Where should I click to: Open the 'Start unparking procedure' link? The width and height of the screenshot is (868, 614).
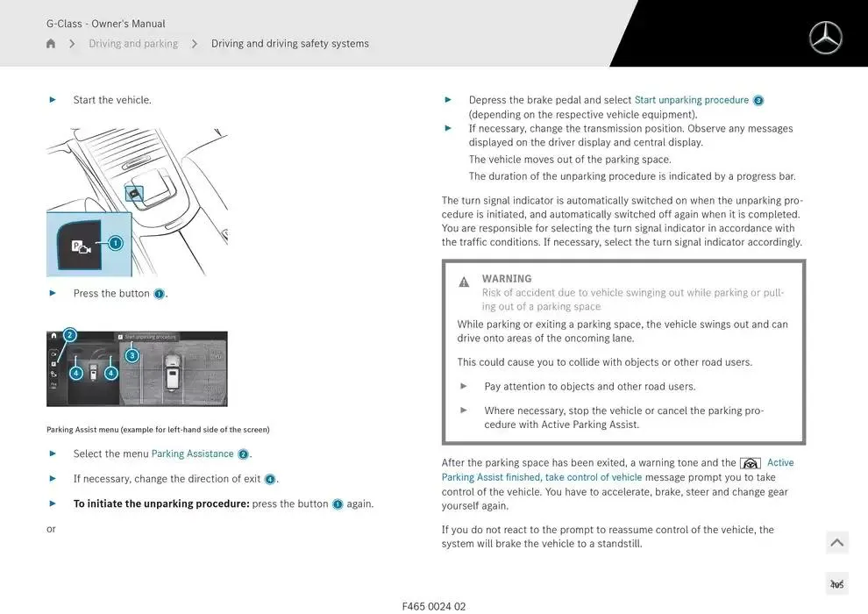691,100
